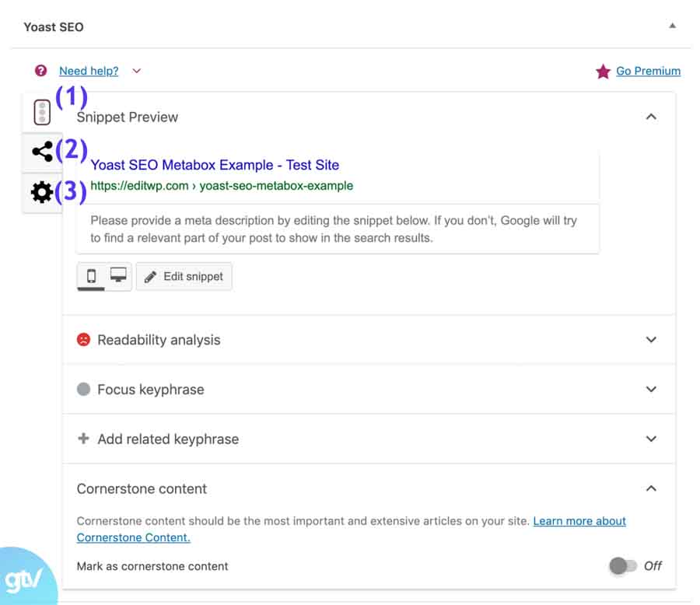Open Learn more about Cornerstone Content link
This screenshot has width=700, height=605.
(x=579, y=521)
